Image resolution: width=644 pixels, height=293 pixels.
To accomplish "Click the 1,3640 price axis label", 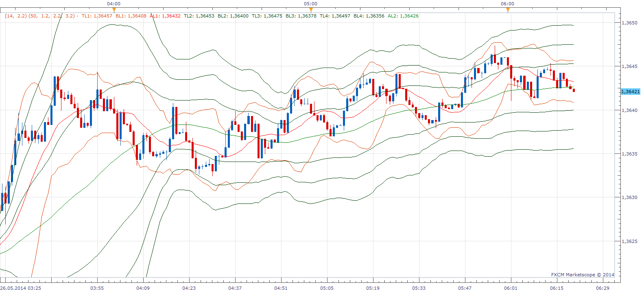I will point(630,110).
